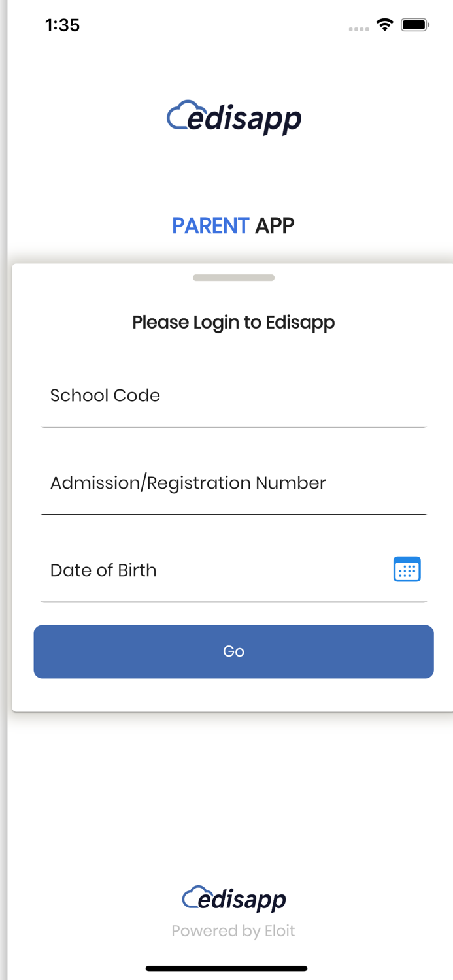Screen dimensions: 453x980
Task: Tap the 'Please Login to Edisapp' title
Action: click(233, 321)
